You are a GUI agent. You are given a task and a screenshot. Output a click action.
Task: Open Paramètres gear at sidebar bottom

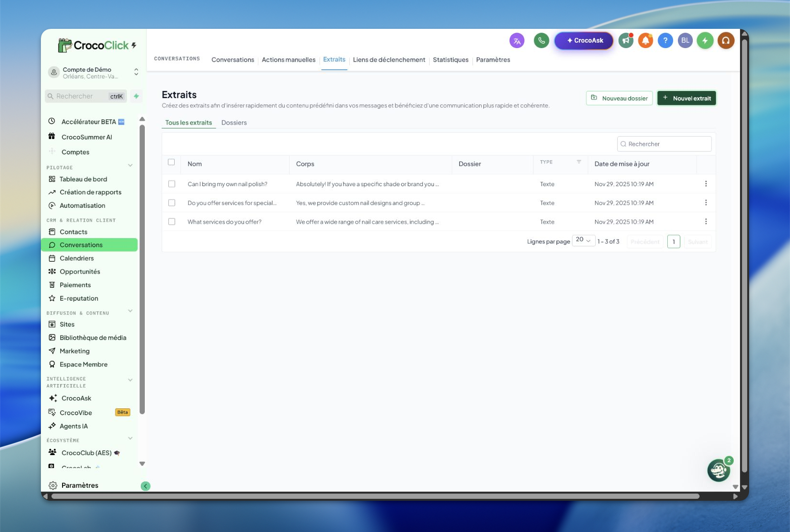tap(74, 485)
